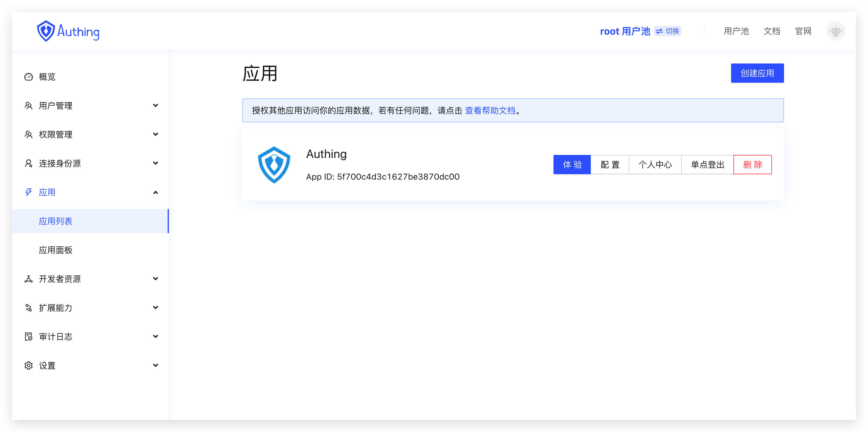Click the 开发者资源 nodes icon

coord(29,279)
